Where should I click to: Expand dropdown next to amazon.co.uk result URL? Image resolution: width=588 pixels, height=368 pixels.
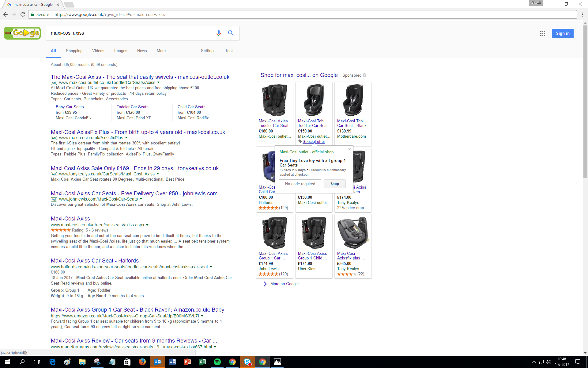click(202, 316)
